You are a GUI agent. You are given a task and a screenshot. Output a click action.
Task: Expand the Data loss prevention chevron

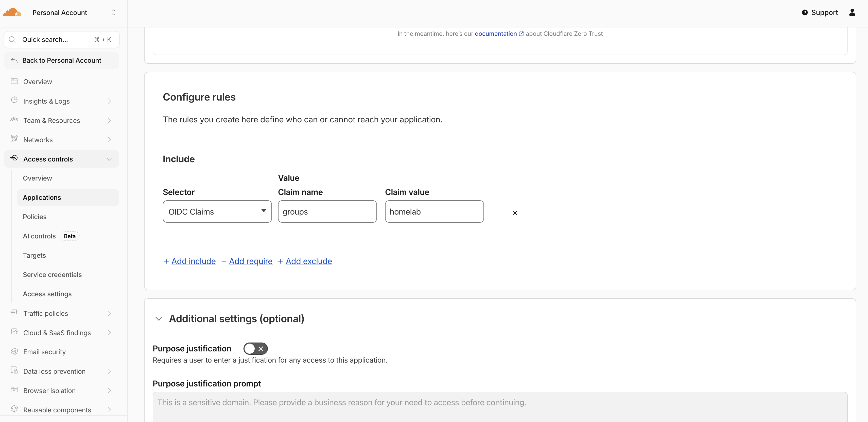[109, 371]
